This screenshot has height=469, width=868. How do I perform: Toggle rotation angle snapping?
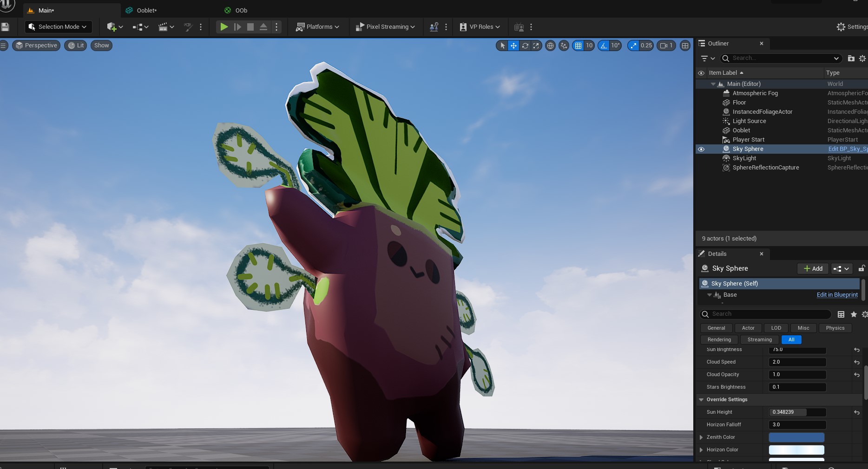click(x=604, y=46)
